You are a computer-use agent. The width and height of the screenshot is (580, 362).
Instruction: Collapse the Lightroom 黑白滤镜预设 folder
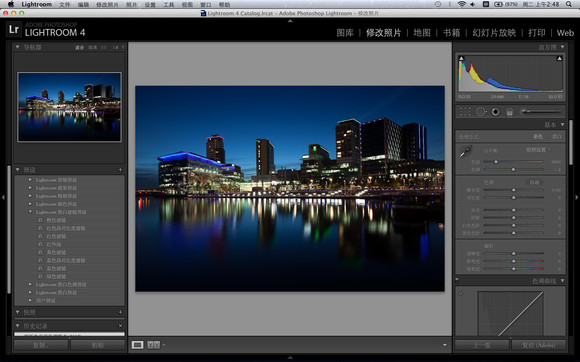(x=30, y=212)
